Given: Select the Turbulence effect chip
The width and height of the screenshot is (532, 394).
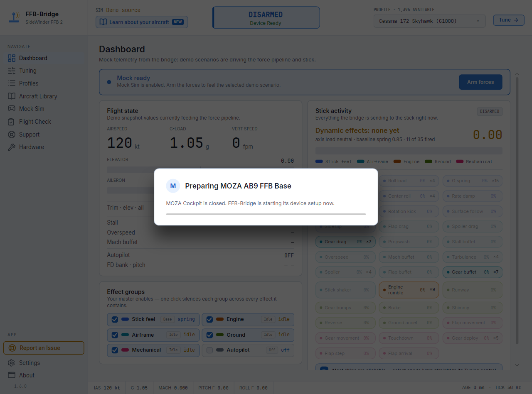Looking at the screenshot, I should click(x=473, y=257).
